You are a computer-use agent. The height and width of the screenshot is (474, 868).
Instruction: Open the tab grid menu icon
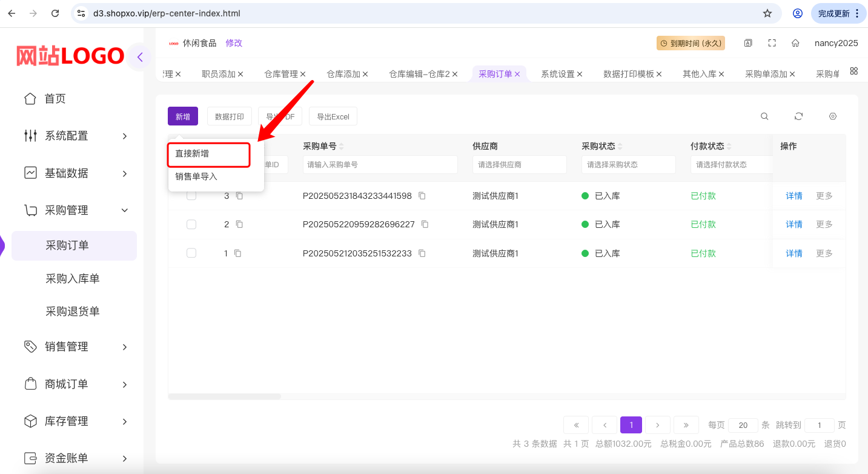[x=853, y=71]
